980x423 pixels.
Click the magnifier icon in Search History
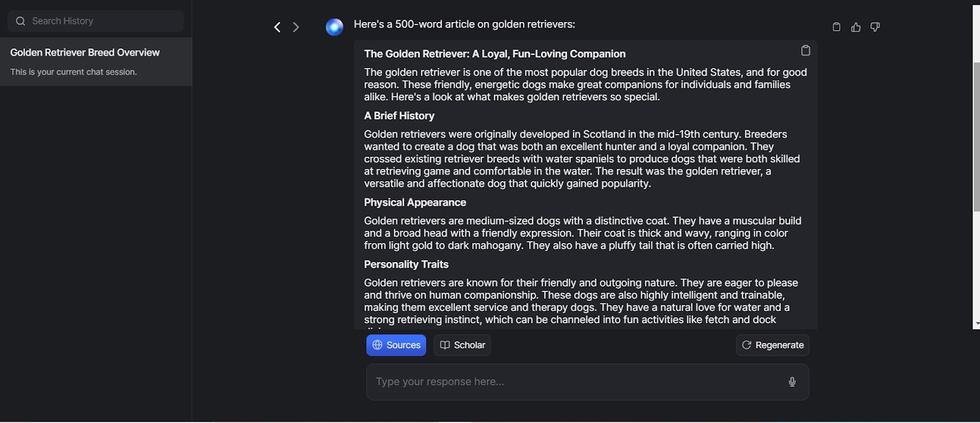[x=20, y=21]
